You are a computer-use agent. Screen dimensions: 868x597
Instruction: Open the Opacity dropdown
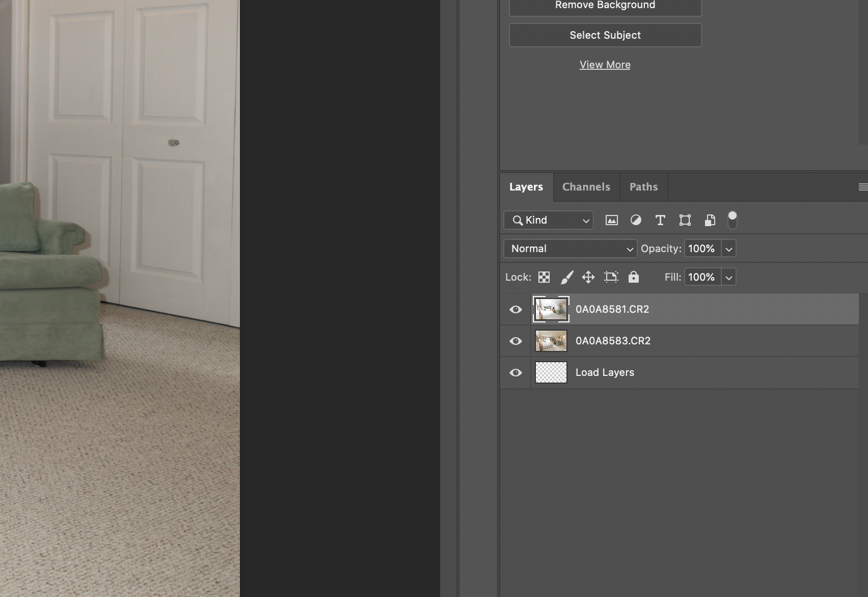pyautogui.click(x=729, y=249)
